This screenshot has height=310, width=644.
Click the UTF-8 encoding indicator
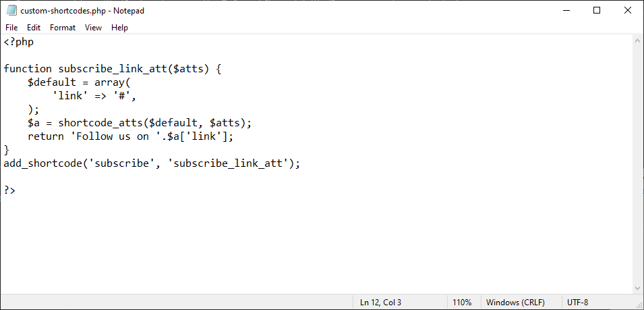[x=578, y=303]
